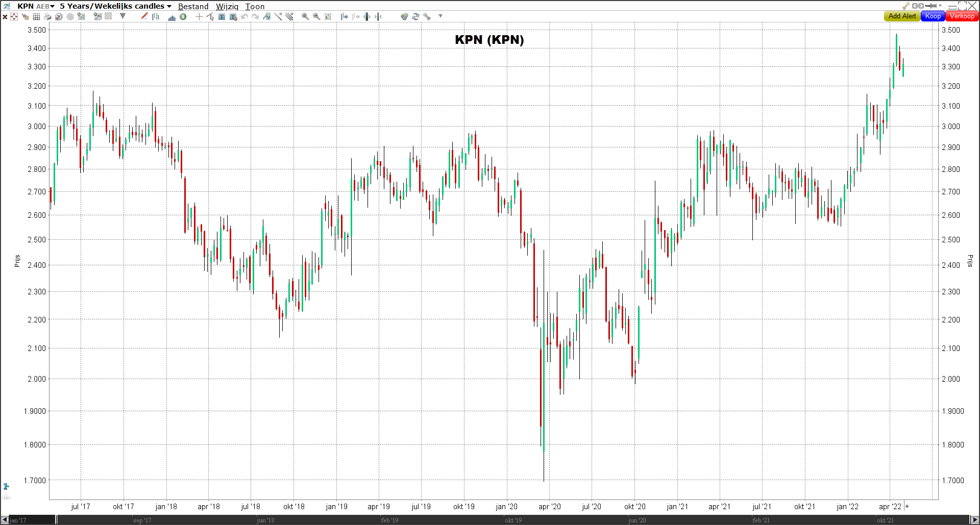Open the 5 Years/Wekelijks candles dropdown
Screen dimensions: 980x525
point(115,6)
